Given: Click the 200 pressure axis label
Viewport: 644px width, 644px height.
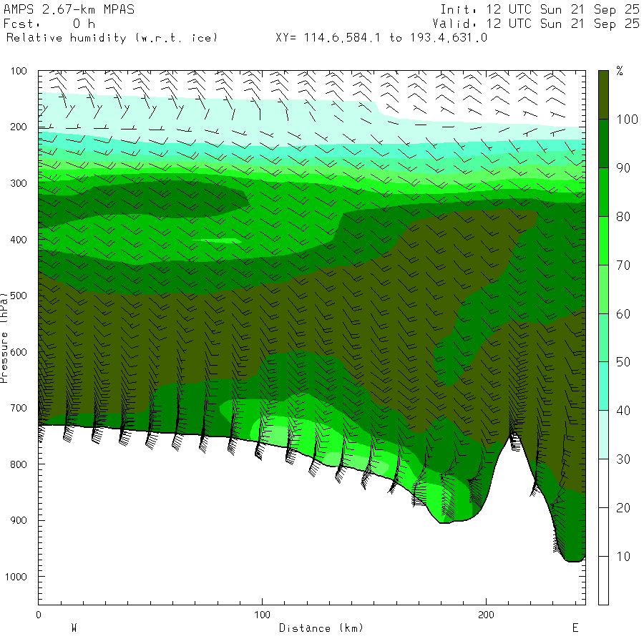Looking at the screenshot, I should tap(19, 127).
